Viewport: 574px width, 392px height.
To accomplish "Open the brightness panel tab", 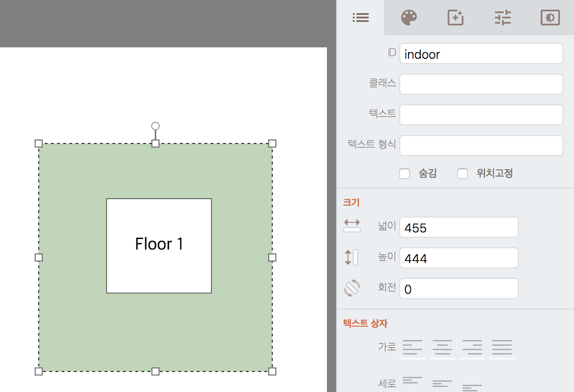I will [550, 18].
